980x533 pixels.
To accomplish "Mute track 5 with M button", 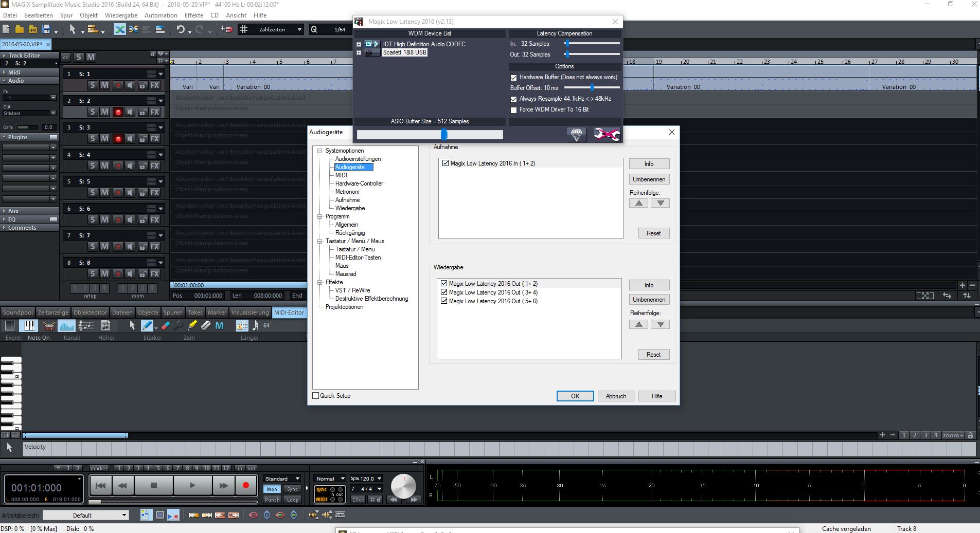I will pos(104,193).
